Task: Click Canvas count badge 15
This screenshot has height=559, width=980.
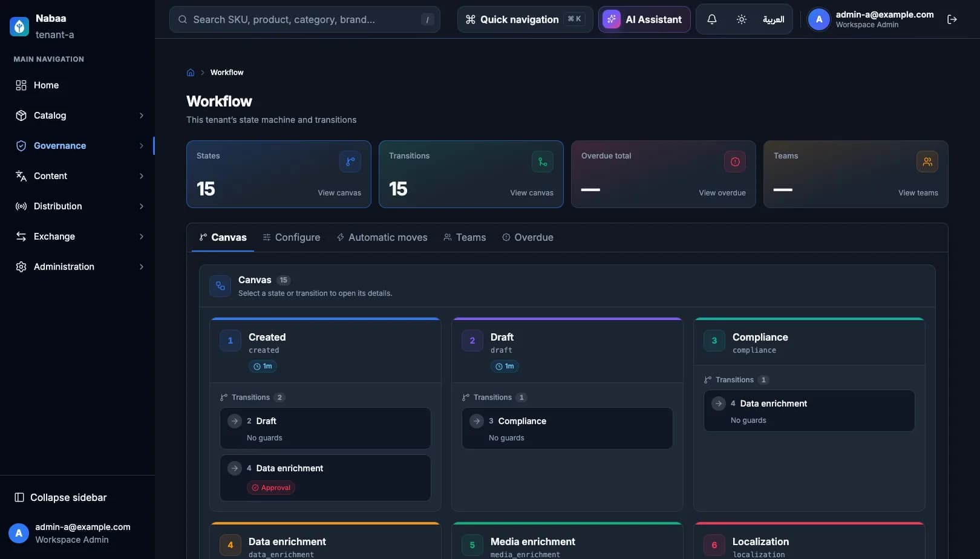Action: [283, 280]
